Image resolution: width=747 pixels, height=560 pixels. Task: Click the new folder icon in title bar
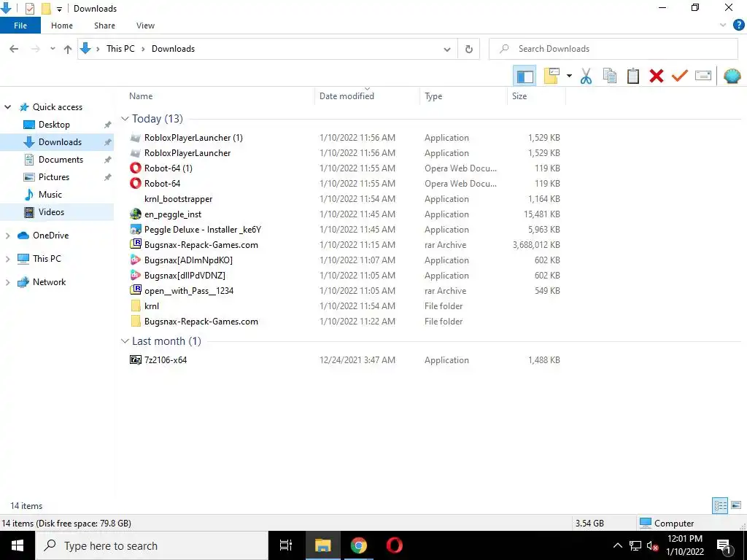(46, 9)
